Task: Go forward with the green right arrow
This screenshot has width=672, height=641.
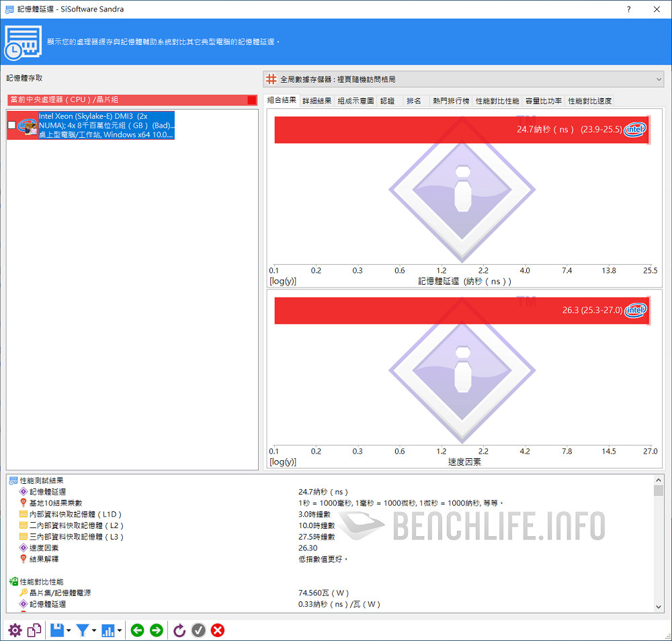Action: (157, 630)
